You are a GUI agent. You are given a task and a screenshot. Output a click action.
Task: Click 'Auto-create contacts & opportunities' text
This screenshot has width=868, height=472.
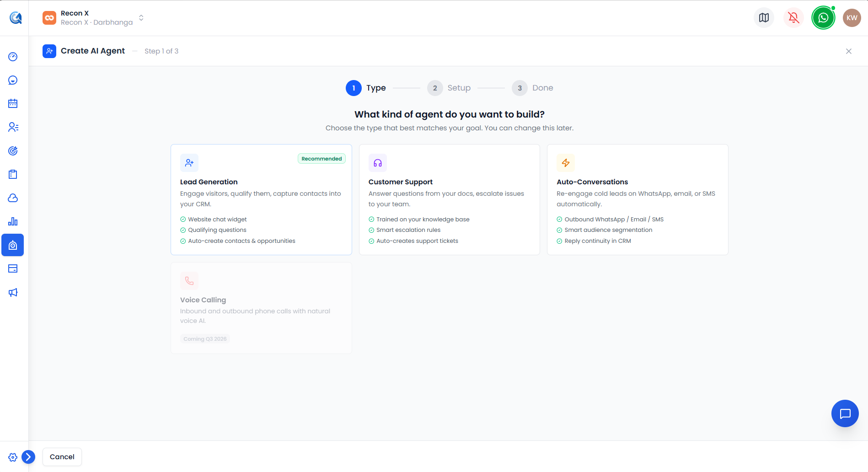point(241,241)
